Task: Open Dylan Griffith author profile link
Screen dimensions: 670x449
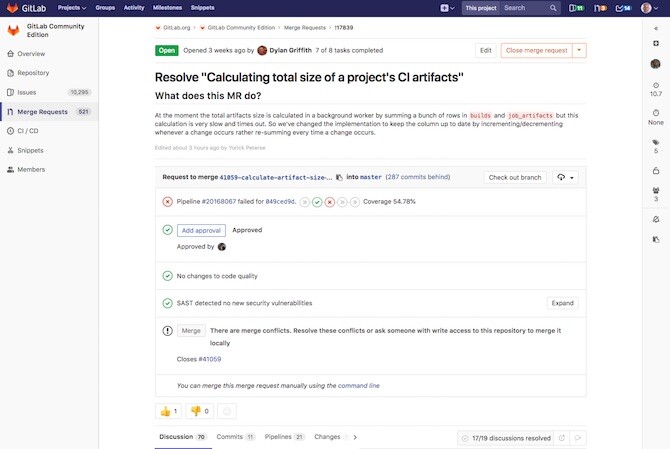Action: 290,50
